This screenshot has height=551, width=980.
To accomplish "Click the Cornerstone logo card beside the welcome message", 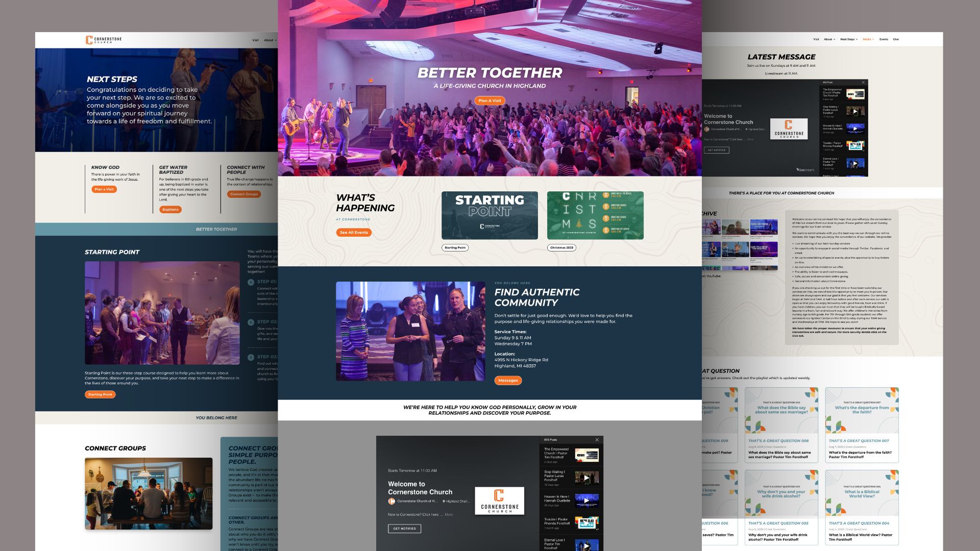I will (x=499, y=501).
